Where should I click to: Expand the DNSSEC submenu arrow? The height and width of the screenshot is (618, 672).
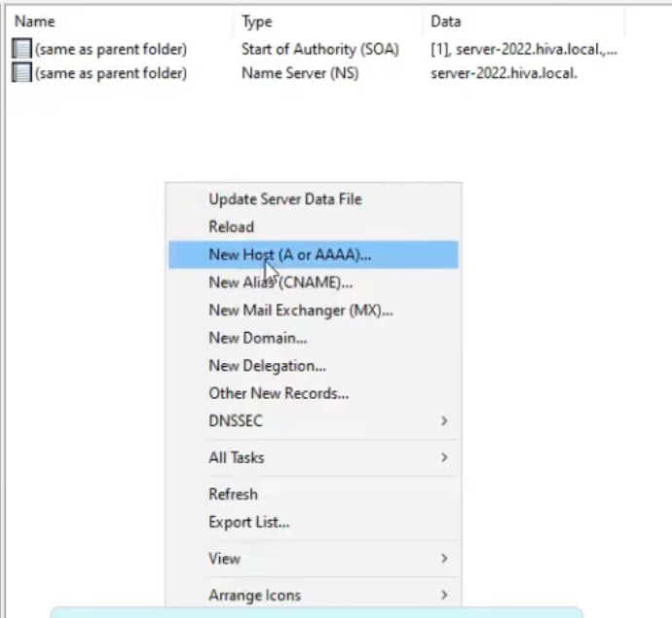pos(444,421)
